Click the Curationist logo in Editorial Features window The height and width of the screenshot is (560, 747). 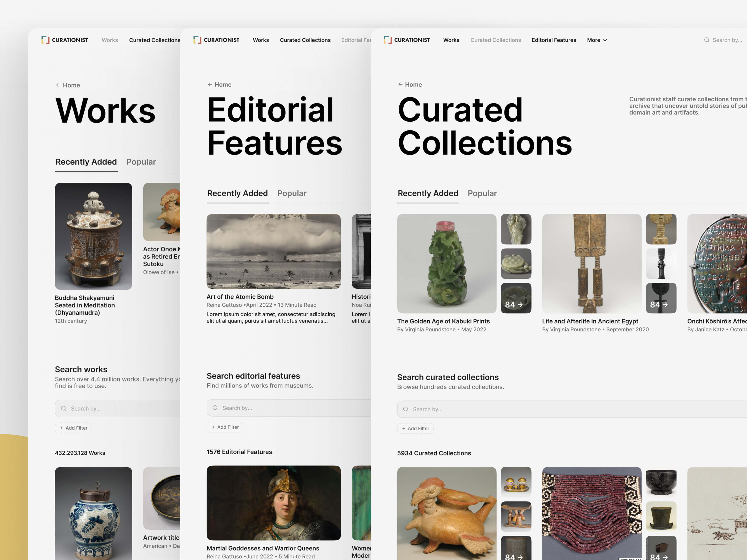(216, 40)
